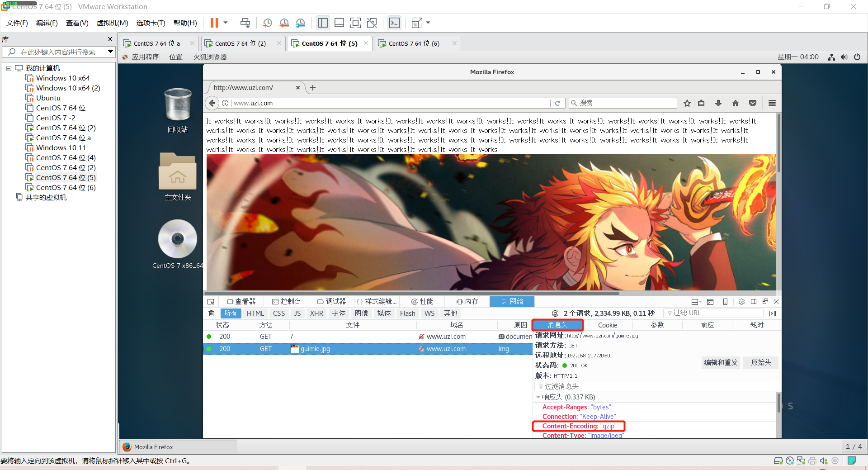Toggle the thumbnail bar view in VMware
Viewport: 868px width, 470px height.
[339, 23]
